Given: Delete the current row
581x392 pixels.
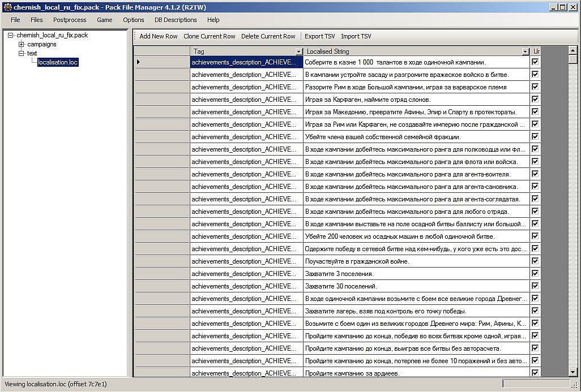Looking at the screenshot, I should tap(268, 36).
